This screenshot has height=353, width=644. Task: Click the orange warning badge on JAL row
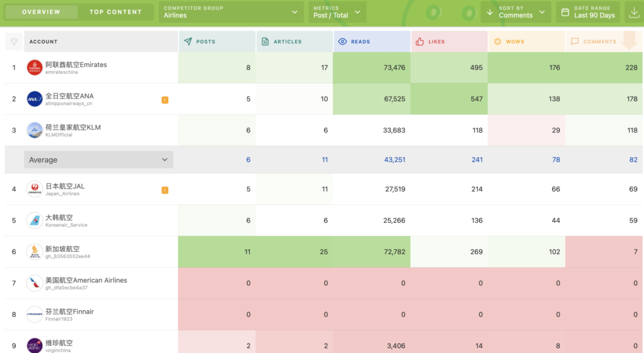coord(165,190)
